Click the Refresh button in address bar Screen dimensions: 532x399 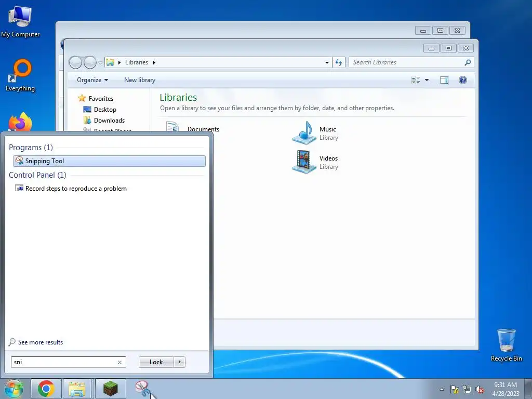pos(339,62)
